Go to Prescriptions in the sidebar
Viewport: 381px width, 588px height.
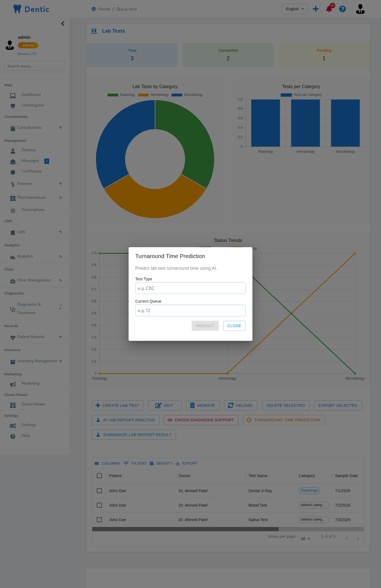pyautogui.click(x=33, y=210)
